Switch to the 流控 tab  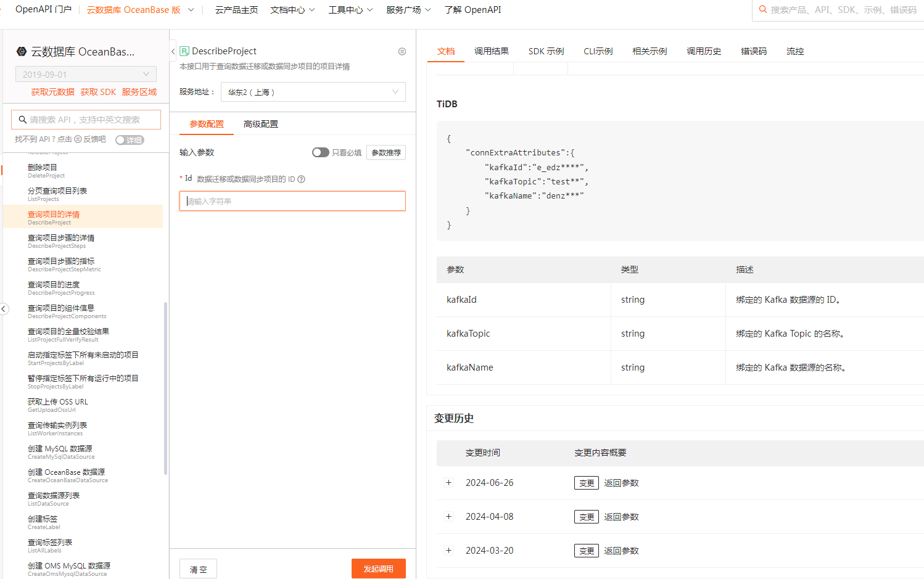click(795, 51)
